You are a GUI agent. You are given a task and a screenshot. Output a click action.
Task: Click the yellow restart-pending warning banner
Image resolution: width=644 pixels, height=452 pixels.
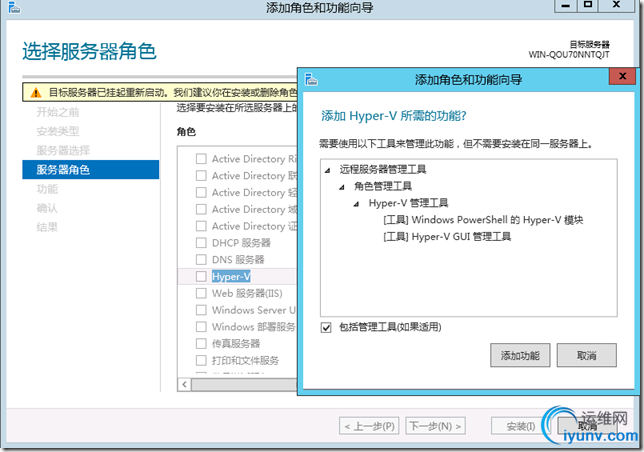click(160, 92)
